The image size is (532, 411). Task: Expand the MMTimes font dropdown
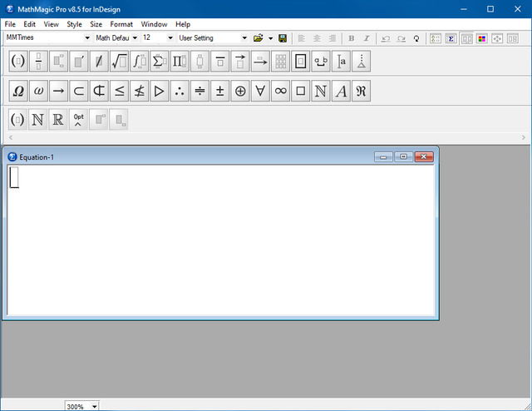pyautogui.click(x=86, y=38)
